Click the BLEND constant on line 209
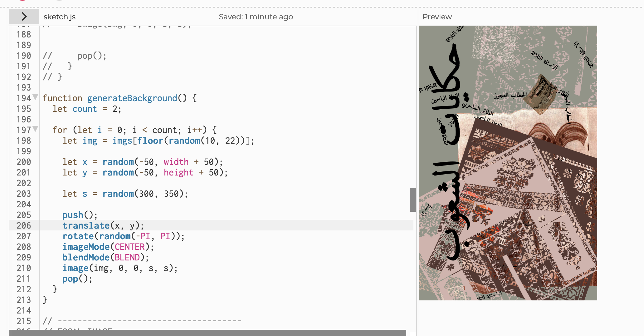Screen dimensions: 644x336 127,258
